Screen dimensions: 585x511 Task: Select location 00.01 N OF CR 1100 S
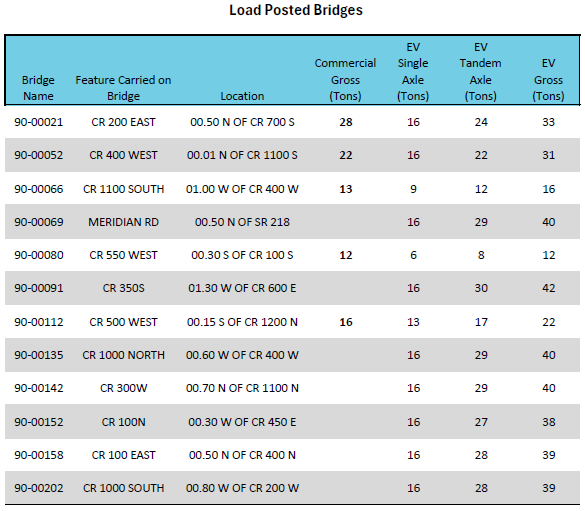[x=242, y=155]
